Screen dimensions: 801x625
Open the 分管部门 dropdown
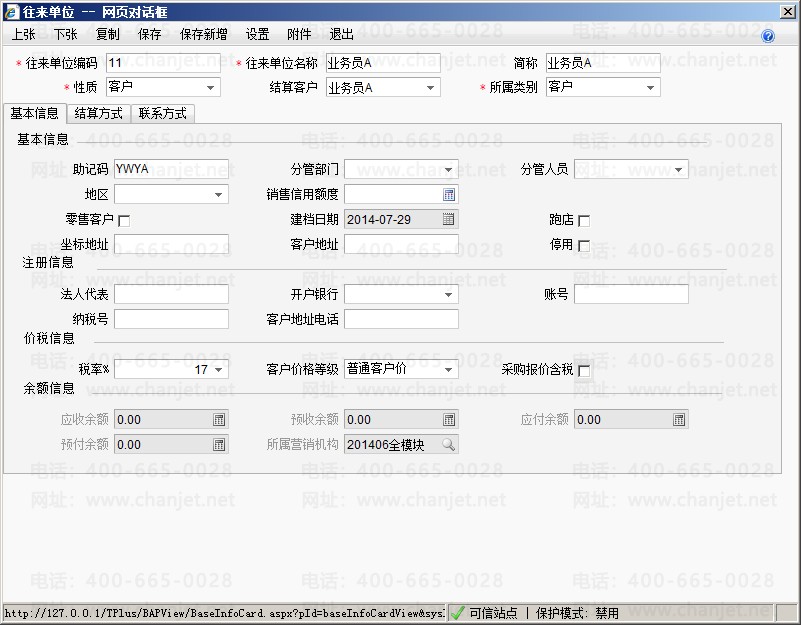pos(448,170)
